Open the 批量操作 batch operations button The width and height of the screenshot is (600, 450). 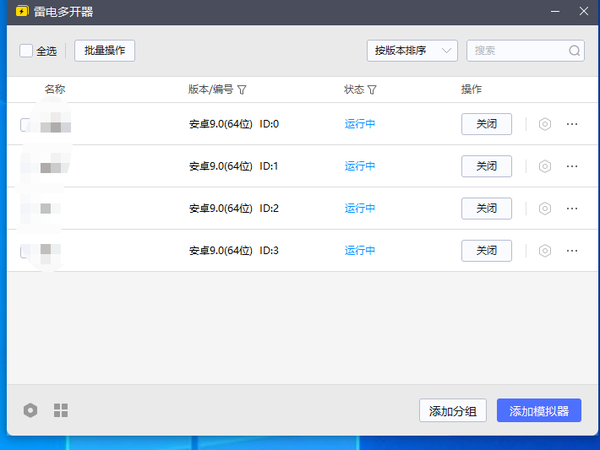coord(104,51)
